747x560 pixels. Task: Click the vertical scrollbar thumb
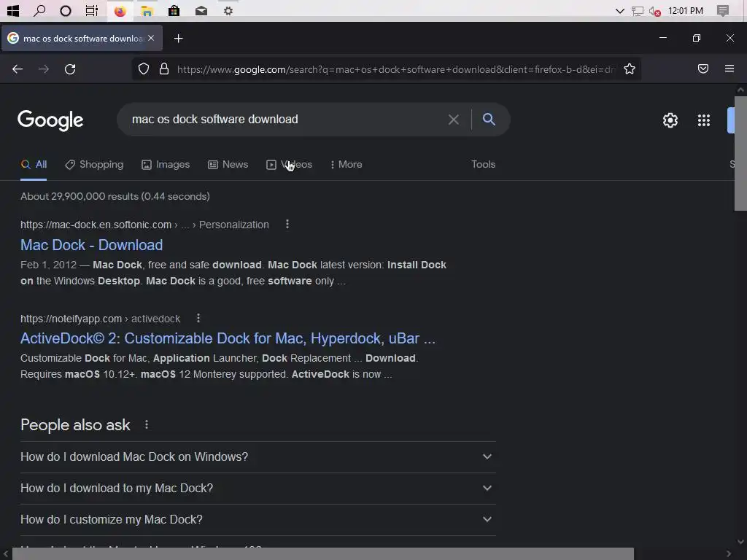point(740,153)
